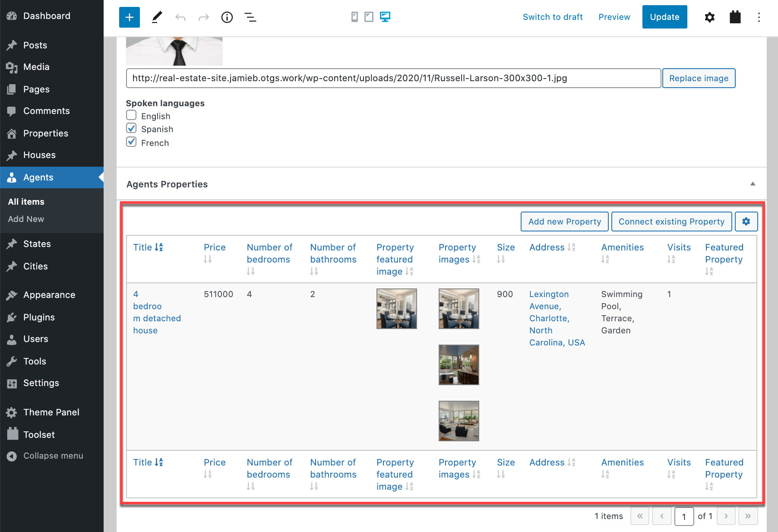This screenshot has height=532, width=778.
Task: Select the pencil edit tool icon
Action: [x=157, y=17]
